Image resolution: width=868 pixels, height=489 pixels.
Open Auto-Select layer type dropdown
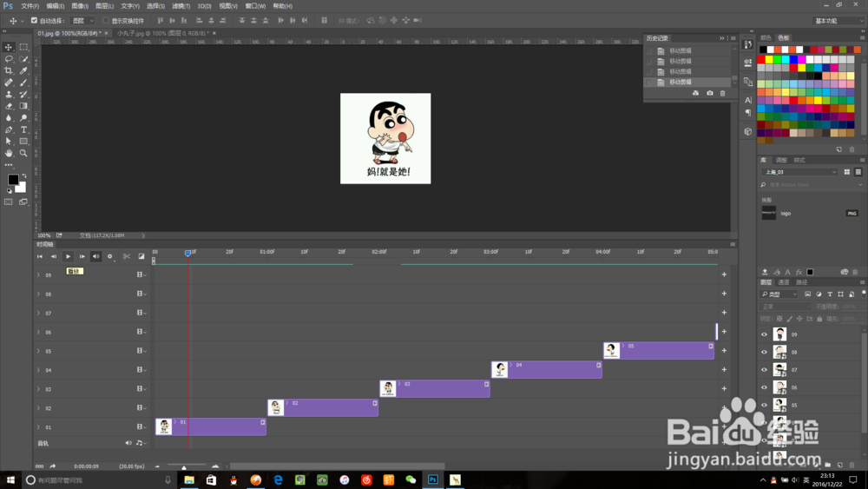[83, 21]
